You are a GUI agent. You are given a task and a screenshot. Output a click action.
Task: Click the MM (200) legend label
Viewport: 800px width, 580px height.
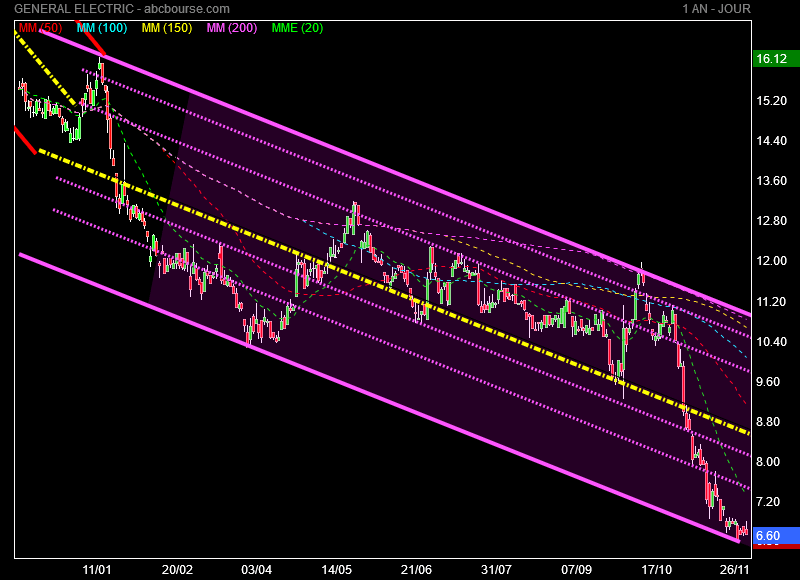tap(232, 28)
